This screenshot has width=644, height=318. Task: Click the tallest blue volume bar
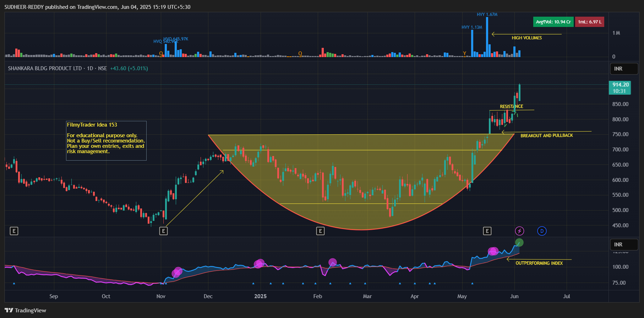(x=487, y=37)
